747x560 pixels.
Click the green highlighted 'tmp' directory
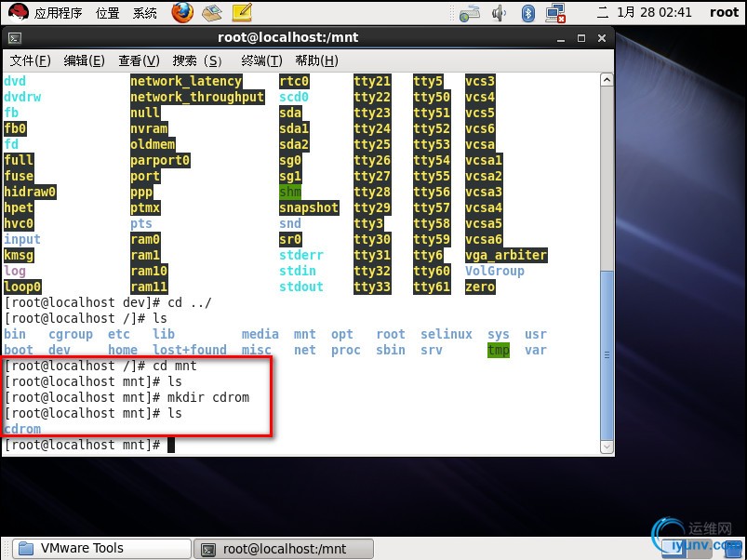tap(499, 350)
